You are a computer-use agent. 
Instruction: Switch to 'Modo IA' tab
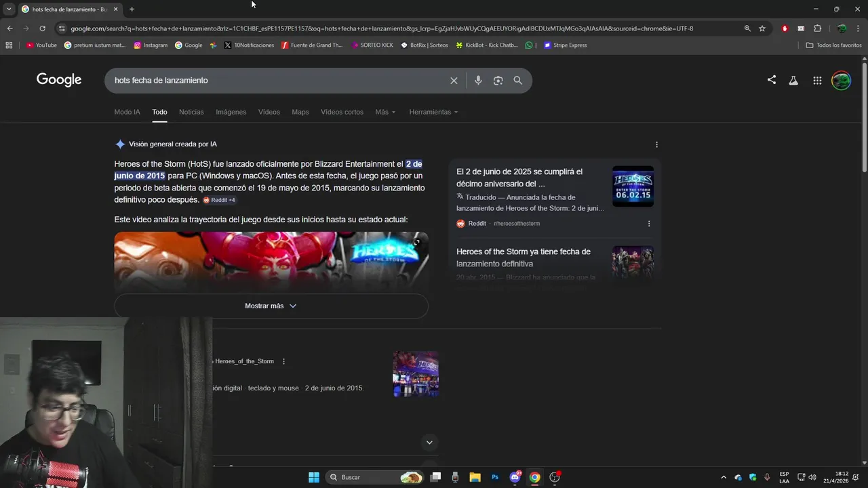click(x=127, y=112)
